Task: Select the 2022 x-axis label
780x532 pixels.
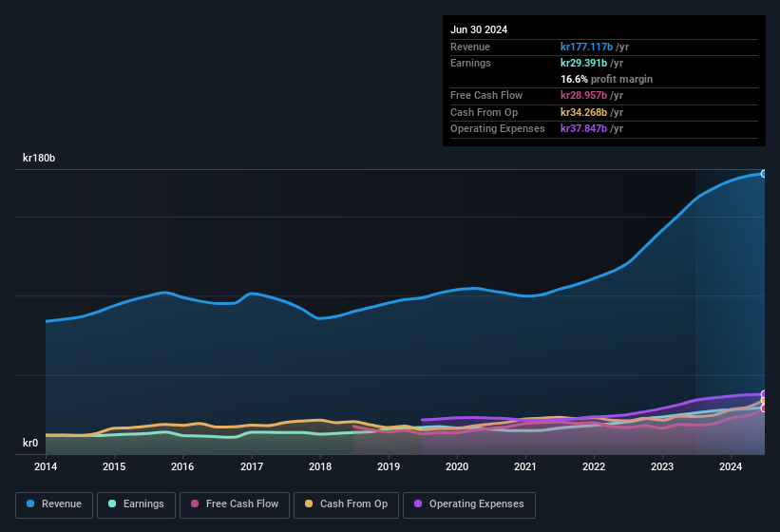Action: pos(594,466)
